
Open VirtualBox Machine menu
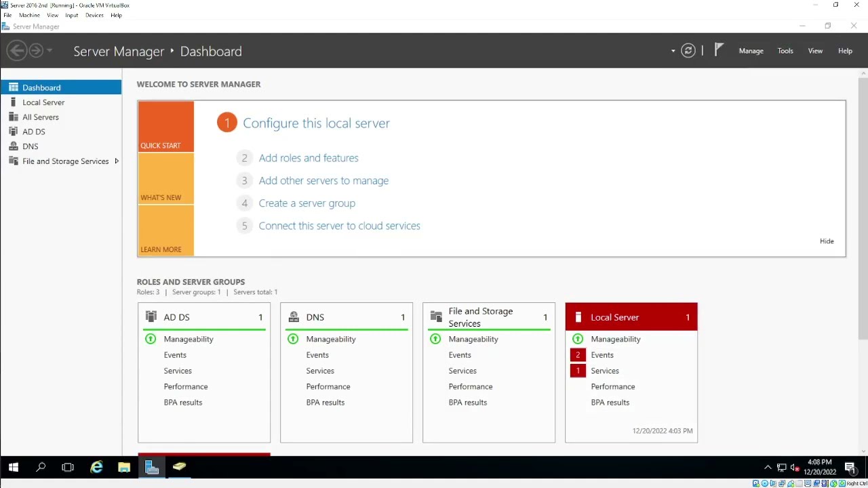click(29, 15)
